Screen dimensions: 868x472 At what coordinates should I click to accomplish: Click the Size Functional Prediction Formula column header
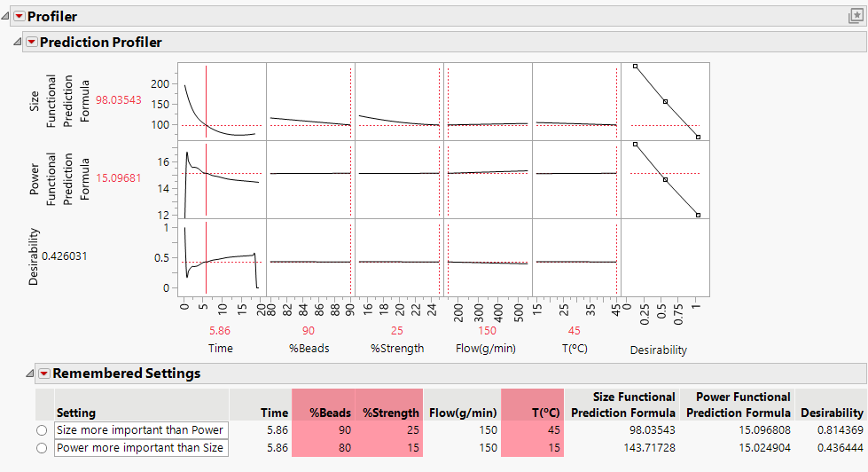click(x=622, y=405)
